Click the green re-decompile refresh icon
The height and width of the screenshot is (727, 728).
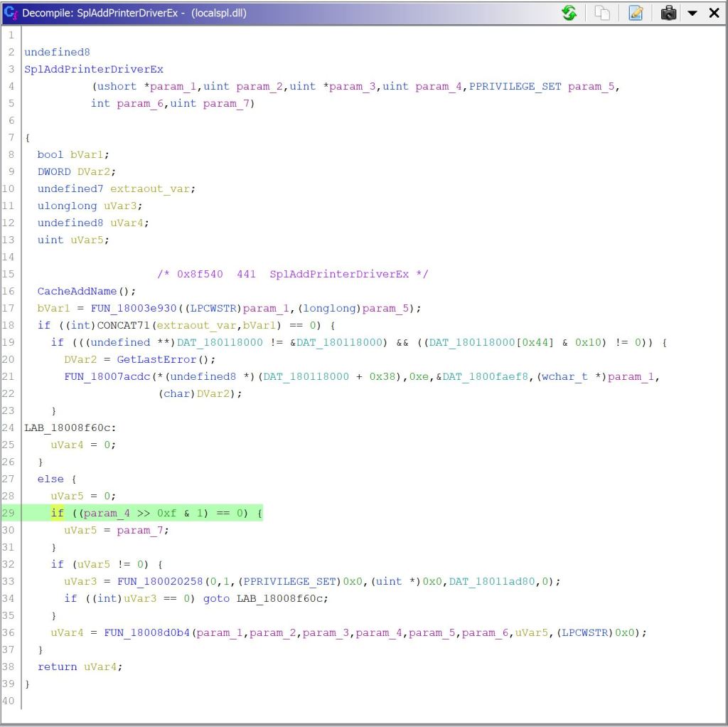click(x=569, y=13)
